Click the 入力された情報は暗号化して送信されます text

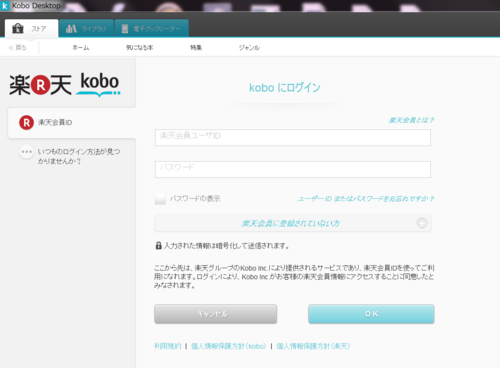pos(227,246)
